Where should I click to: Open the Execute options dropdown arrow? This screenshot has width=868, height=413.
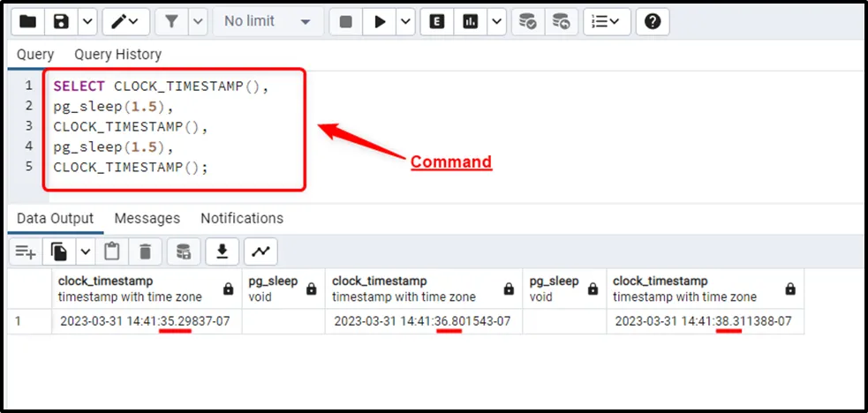(x=405, y=21)
